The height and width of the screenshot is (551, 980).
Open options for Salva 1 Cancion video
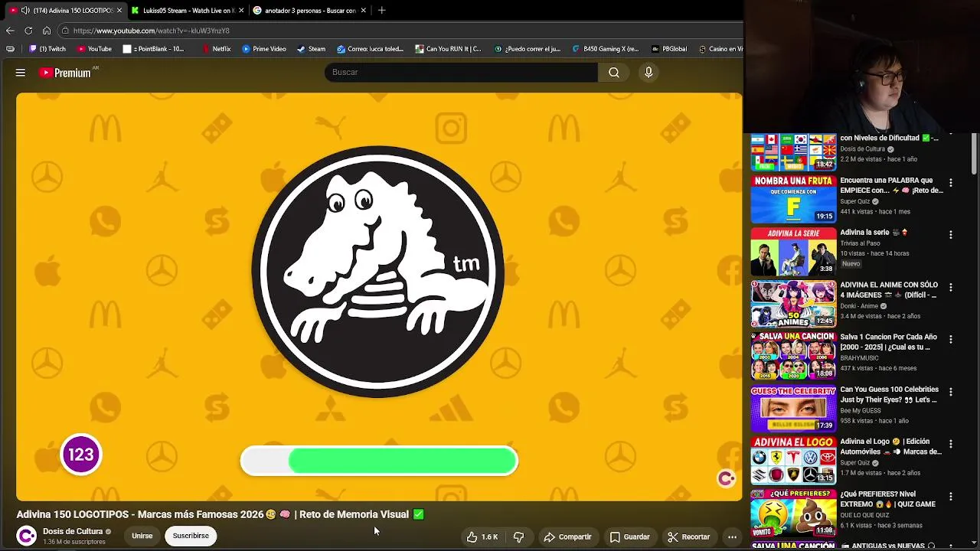(951, 339)
